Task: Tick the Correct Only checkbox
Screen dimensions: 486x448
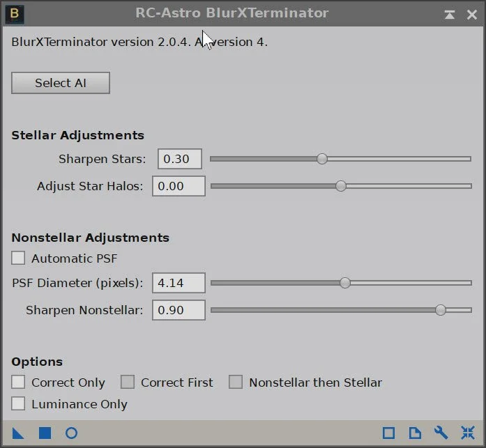Action: coord(18,382)
